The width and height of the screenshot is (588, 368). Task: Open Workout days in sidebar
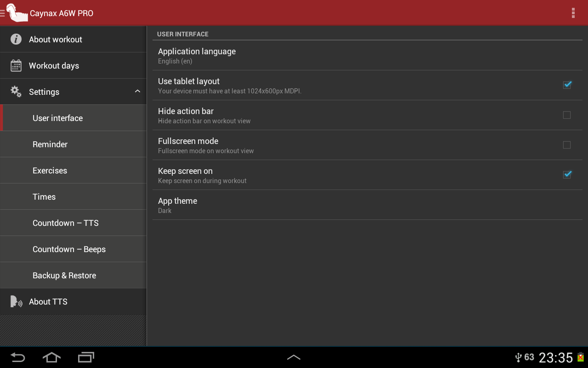coord(73,65)
